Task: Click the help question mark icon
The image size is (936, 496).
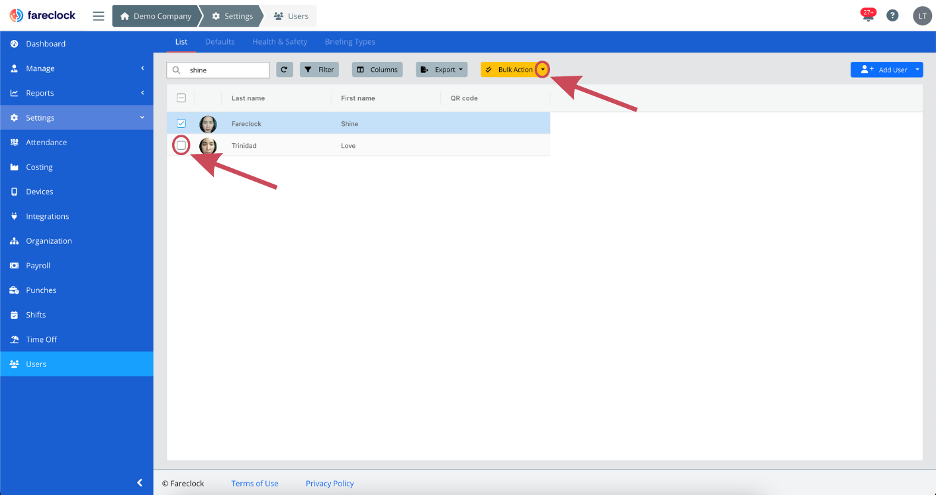Action: (892, 16)
